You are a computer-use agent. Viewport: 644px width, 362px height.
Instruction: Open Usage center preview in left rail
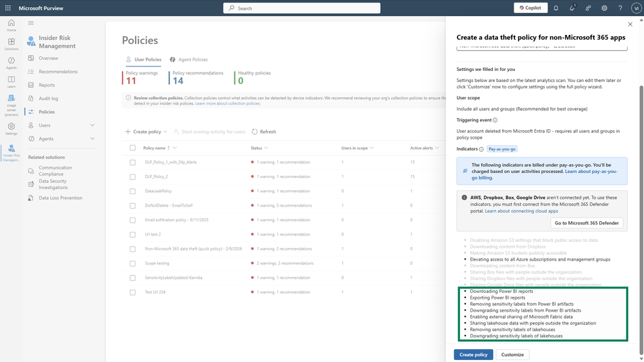pos(12,105)
